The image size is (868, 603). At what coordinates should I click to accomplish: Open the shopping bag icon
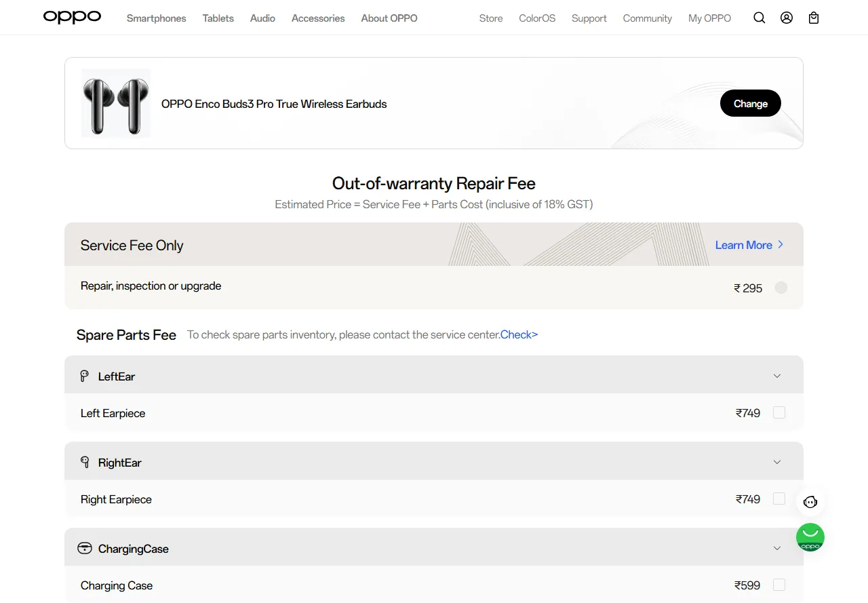tap(814, 18)
